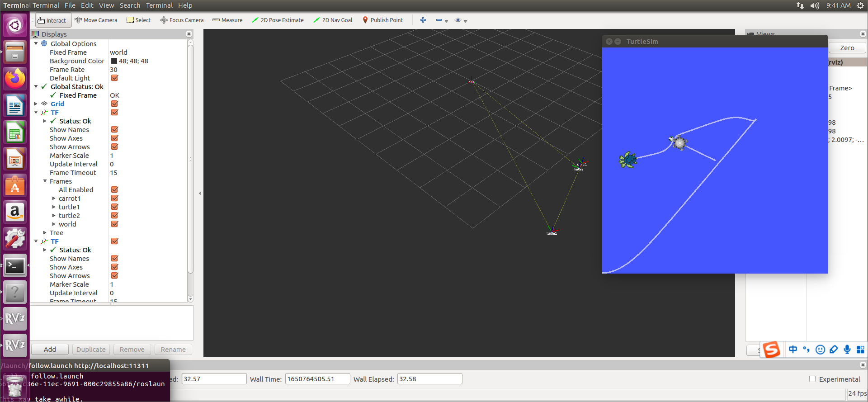Screen dimensions: 868x402
Task: Toggle the All Enabled frames checkbox
Action: coord(114,190)
